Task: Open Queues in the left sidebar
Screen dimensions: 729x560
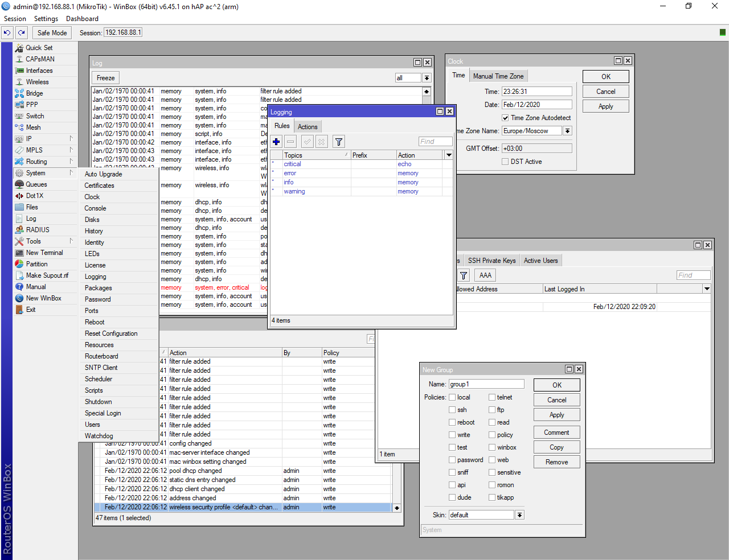Action: [36, 184]
